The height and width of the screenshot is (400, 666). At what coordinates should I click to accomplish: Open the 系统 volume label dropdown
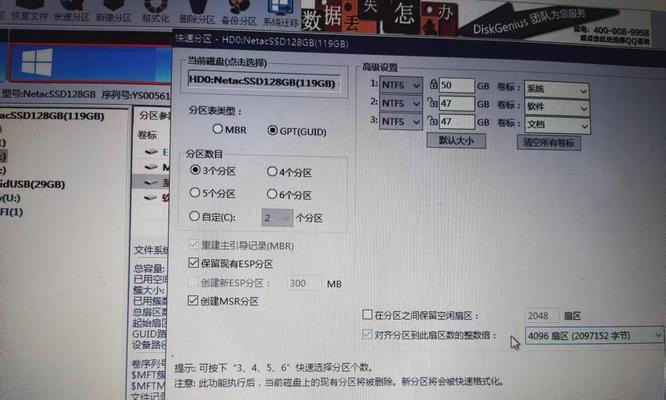[556, 90]
